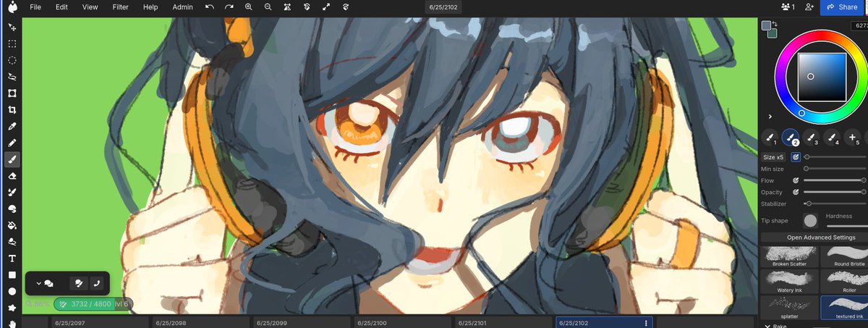Adjust the Opacity slider
This screenshot has height=328, width=868.
pyautogui.click(x=835, y=192)
